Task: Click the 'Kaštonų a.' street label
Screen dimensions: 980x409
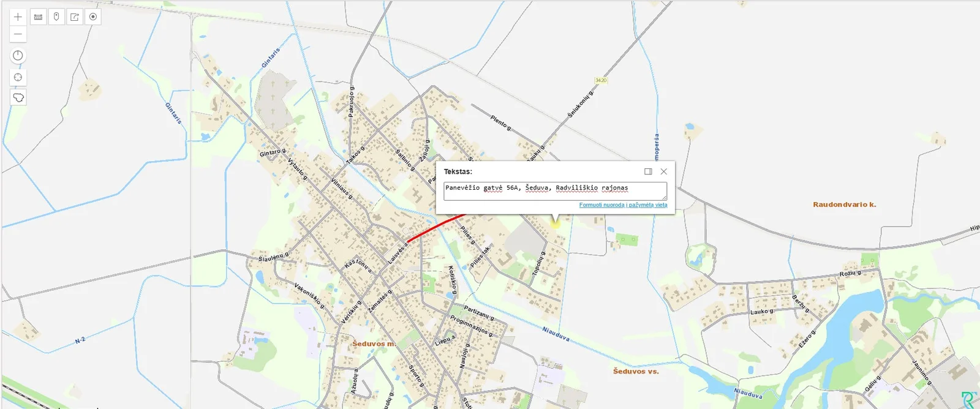Action: point(358,264)
